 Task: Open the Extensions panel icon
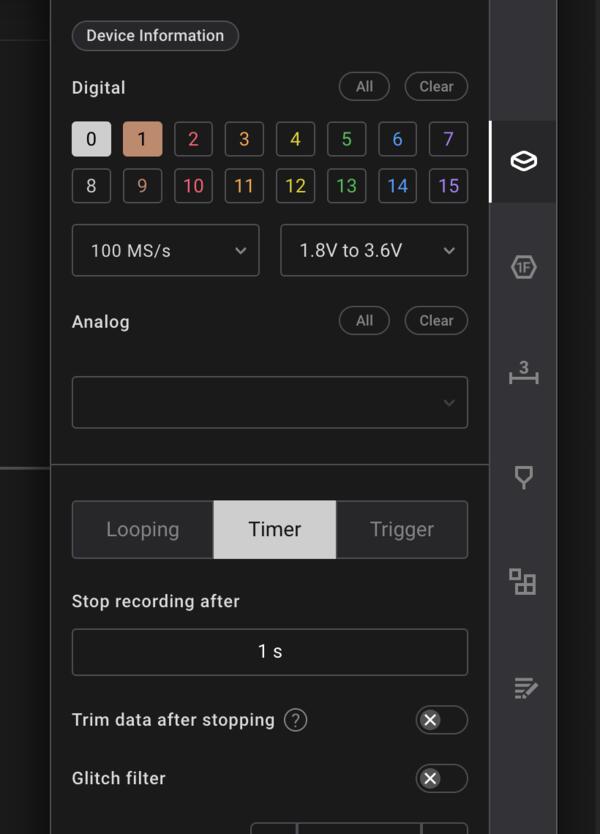pos(523,582)
